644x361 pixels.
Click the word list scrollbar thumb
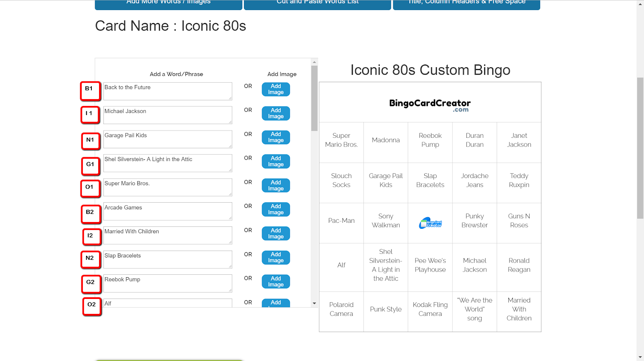[x=314, y=98]
